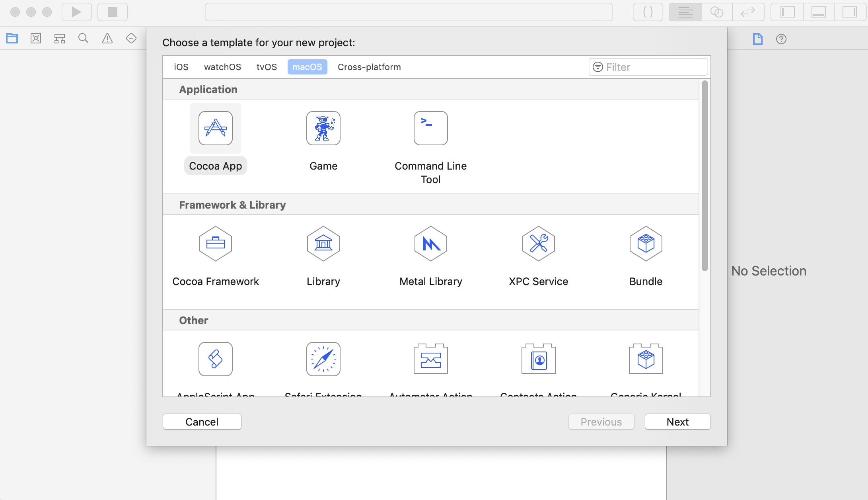Click the Cancel button

(x=202, y=422)
